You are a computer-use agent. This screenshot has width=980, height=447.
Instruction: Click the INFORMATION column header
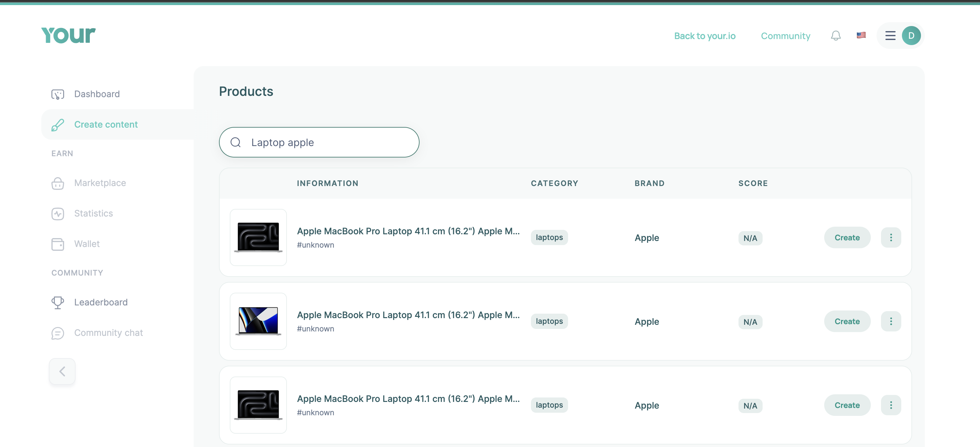[328, 183]
